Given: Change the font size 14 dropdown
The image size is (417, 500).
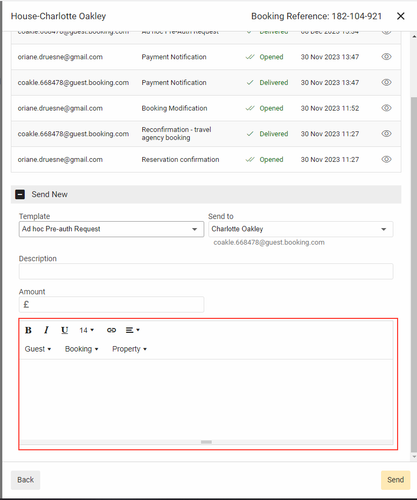Looking at the screenshot, I should click(87, 330).
